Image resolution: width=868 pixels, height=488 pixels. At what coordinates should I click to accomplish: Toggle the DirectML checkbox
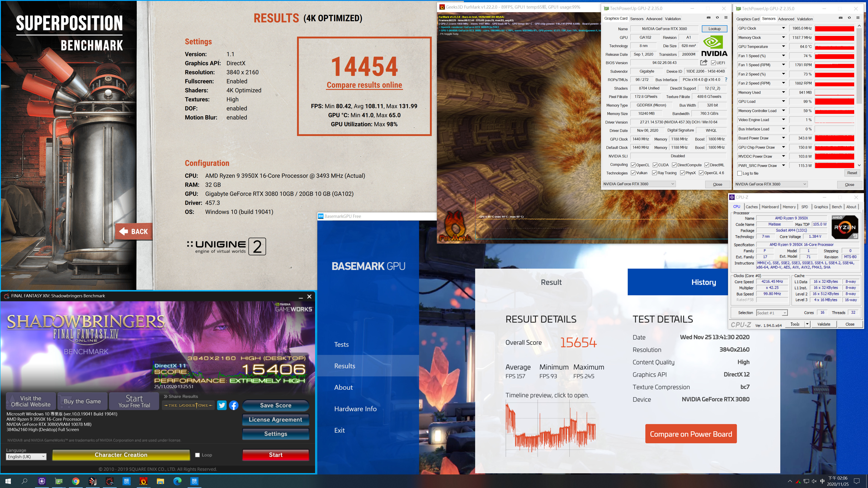click(x=707, y=165)
